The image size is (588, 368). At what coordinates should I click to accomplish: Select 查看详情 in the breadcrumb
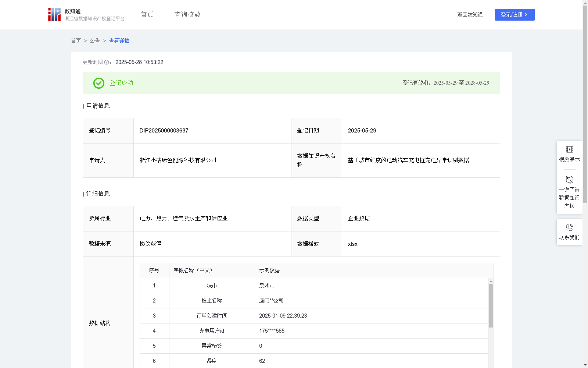119,41
